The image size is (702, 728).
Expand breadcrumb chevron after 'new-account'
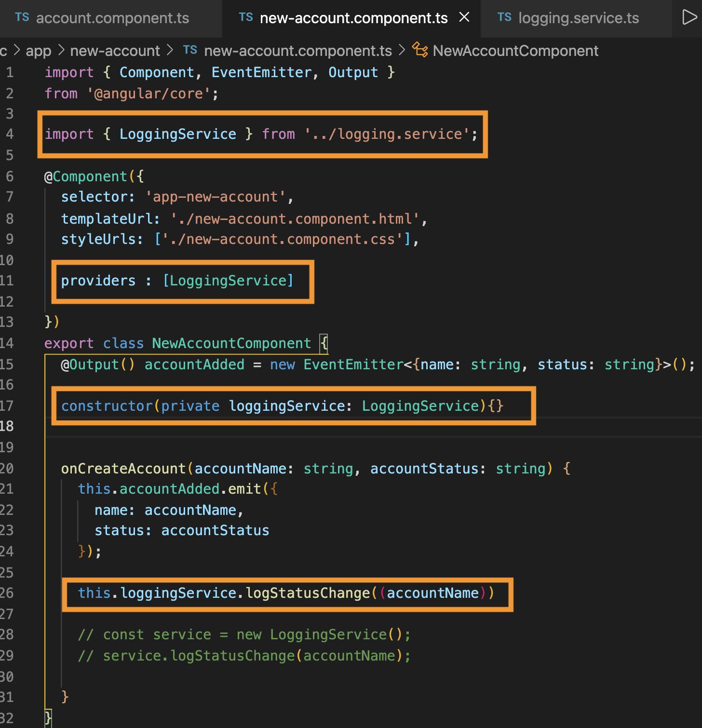170,50
